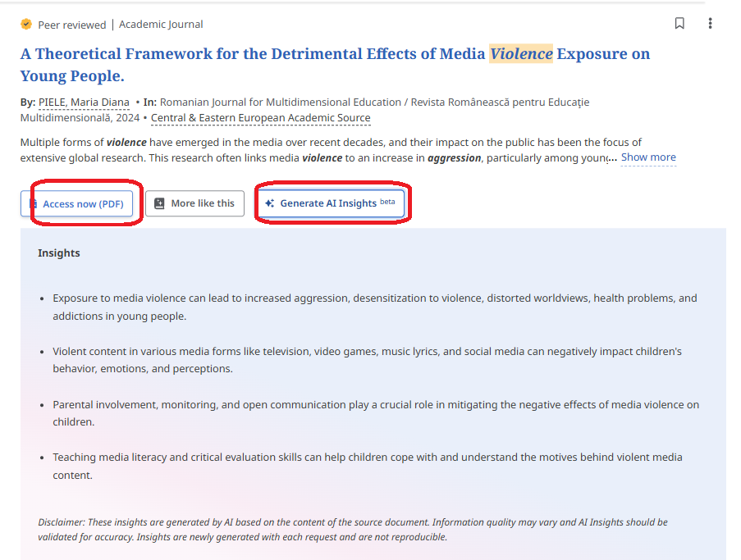
Task: Click the Insights panel heading
Action: pyautogui.click(x=59, y=253)
